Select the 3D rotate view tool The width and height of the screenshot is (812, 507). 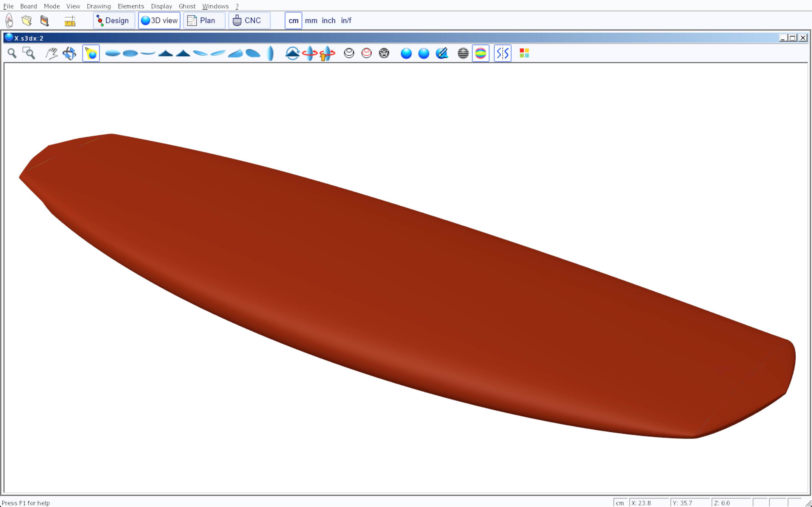69,53
